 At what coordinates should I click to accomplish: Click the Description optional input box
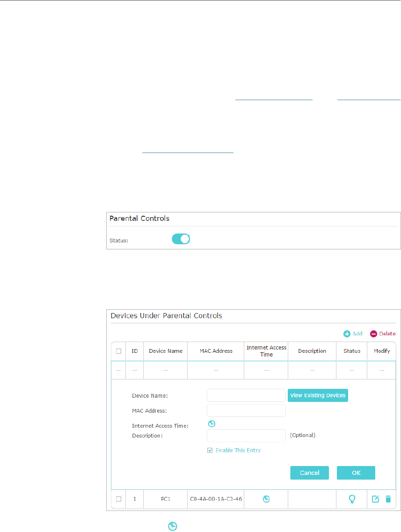point(246,435)
